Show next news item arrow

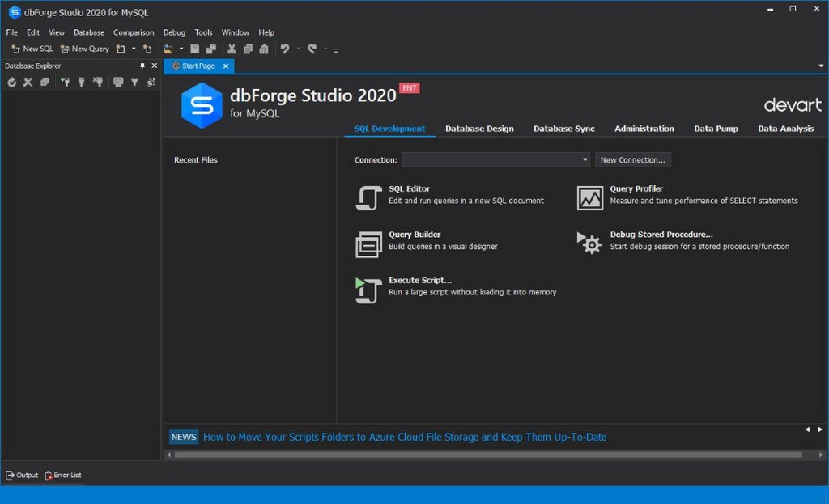click(820, 430)
